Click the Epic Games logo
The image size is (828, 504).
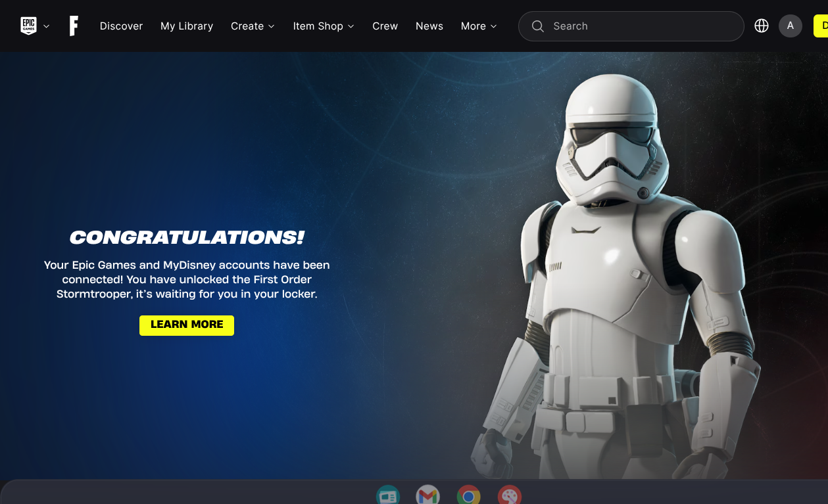click(x=28, y=26)
